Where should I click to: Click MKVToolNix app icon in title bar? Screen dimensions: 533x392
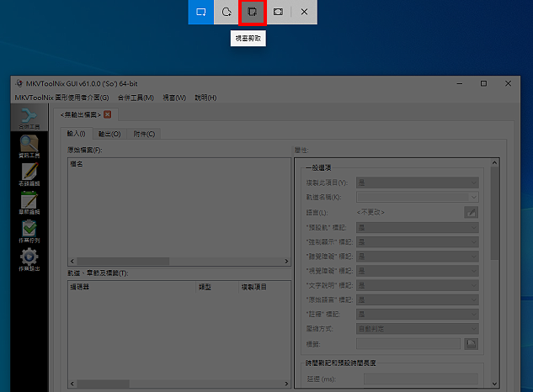pos(19,83)
